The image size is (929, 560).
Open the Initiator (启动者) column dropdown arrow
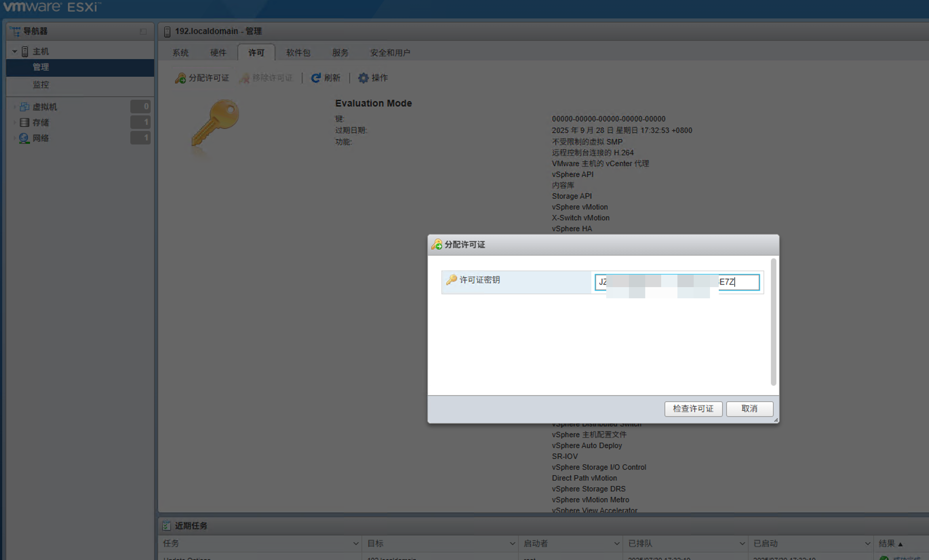tap(616, 543)
